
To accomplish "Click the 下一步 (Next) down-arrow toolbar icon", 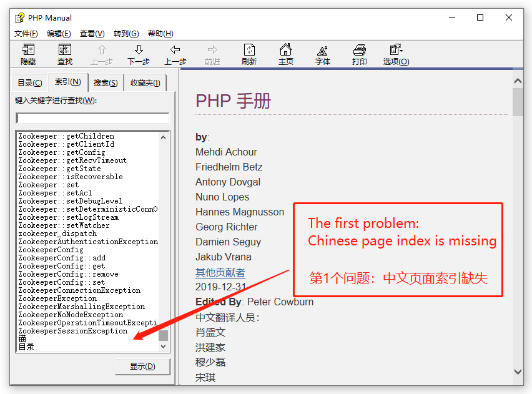I will (x=139, y=54).
